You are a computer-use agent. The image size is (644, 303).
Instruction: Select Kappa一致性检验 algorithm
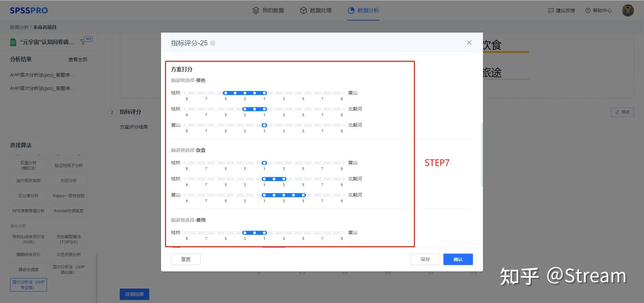[69, 196]
